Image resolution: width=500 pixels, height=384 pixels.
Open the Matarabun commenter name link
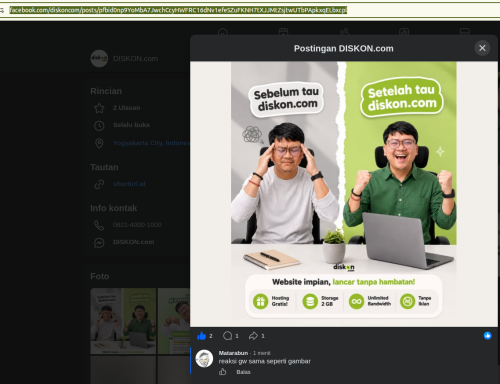click(233, 353)
